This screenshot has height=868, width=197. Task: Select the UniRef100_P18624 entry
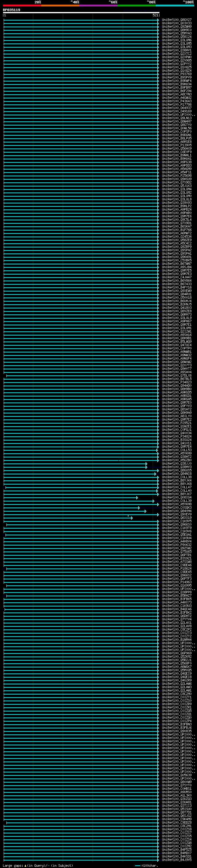[176, 569]
